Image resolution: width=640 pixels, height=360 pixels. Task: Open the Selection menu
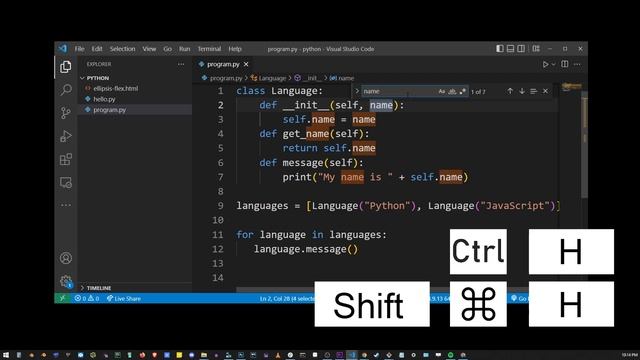[x=122, y=49]
